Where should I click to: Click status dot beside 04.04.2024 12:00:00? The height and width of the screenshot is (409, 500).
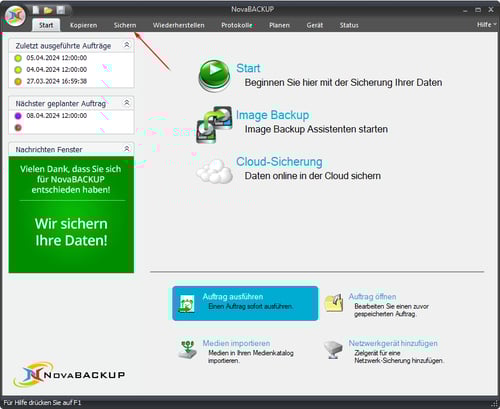coord(18,70)
